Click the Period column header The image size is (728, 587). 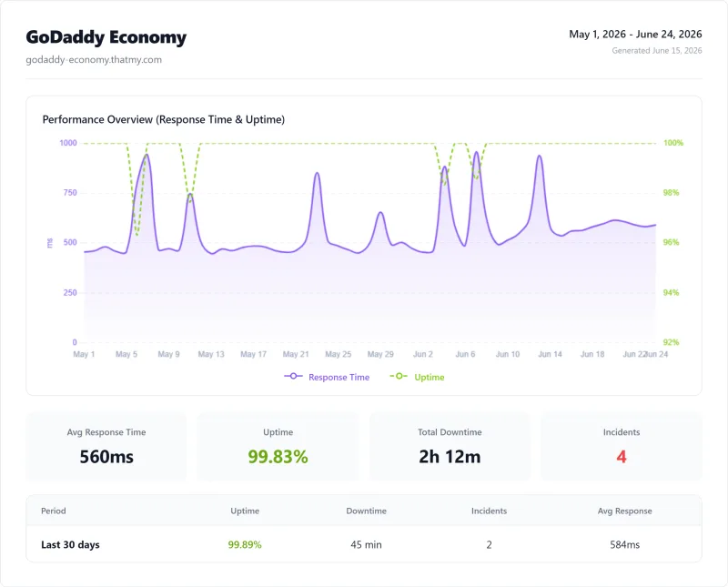[x=54, y=511]
